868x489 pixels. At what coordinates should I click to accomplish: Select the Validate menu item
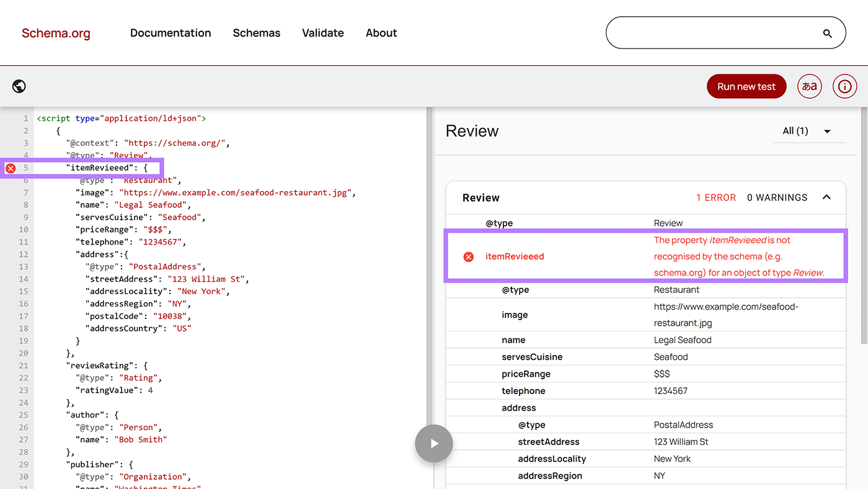click(x=322, y=33)
